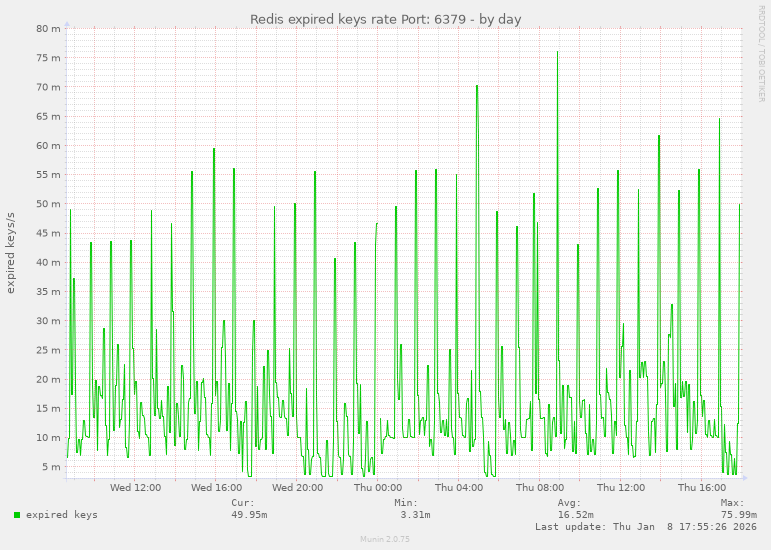Click the 'Wed 20:00' x-axis label
The width and height of the screenshot is (771, 550).
[x=297, y=488]
